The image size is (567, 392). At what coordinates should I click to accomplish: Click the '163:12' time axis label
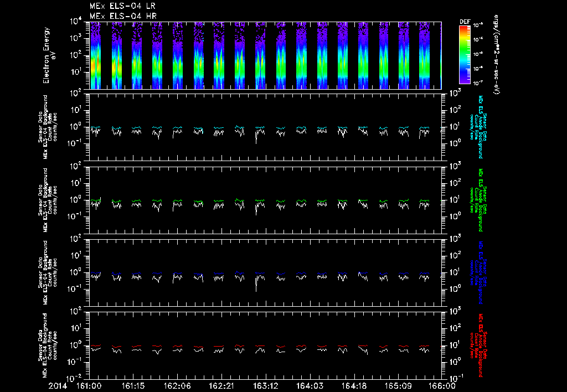265,386
